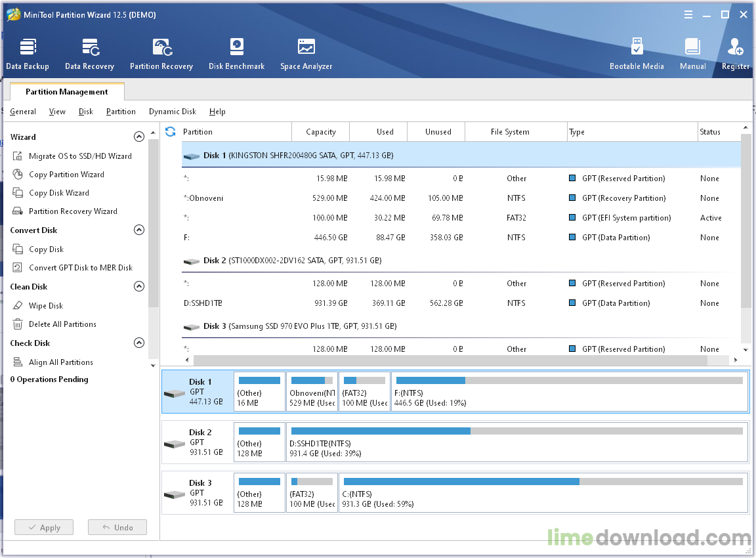Open the Data Backup tool
756x558 pixels.
pyautogui.click(x=28, y=54)
